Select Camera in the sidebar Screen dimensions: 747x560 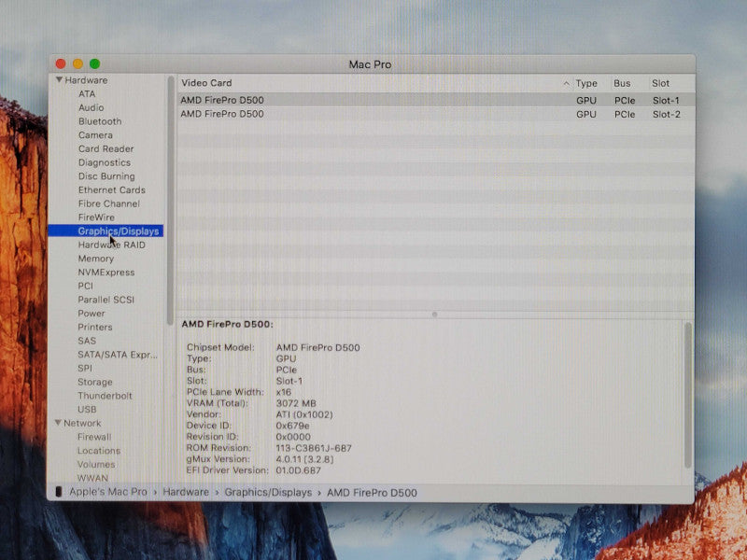(95, 135)
